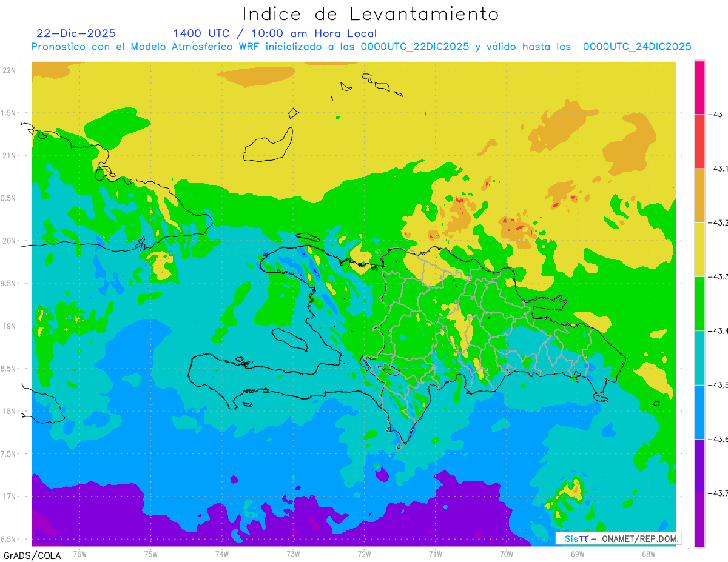Click the 'Pronostico con el Modelo Atmosferico WRF' line
The image size is (728, 562).
tap(361, 47)
